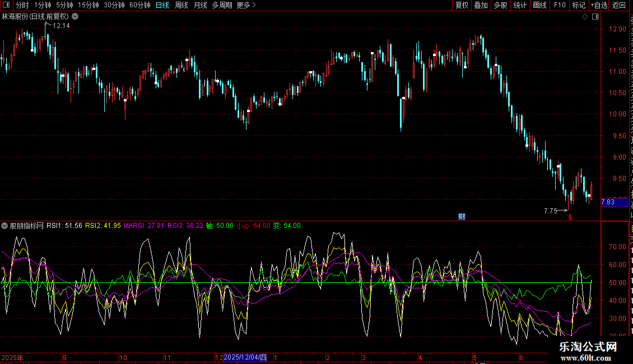Toggle the left panel icon beside 分时
The width and height of the screenshot is (633, 364).
pos(6,5)
